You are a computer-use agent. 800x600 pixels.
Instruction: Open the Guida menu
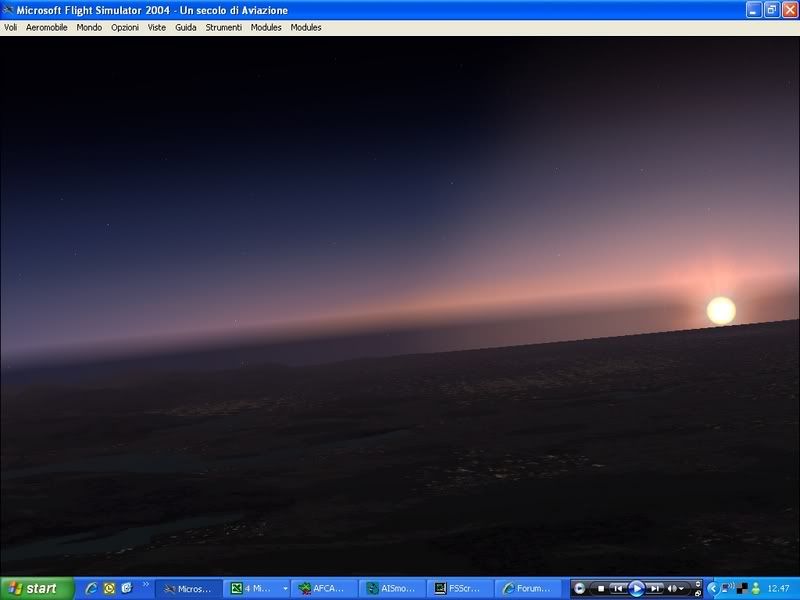click(x=186, y=28)
